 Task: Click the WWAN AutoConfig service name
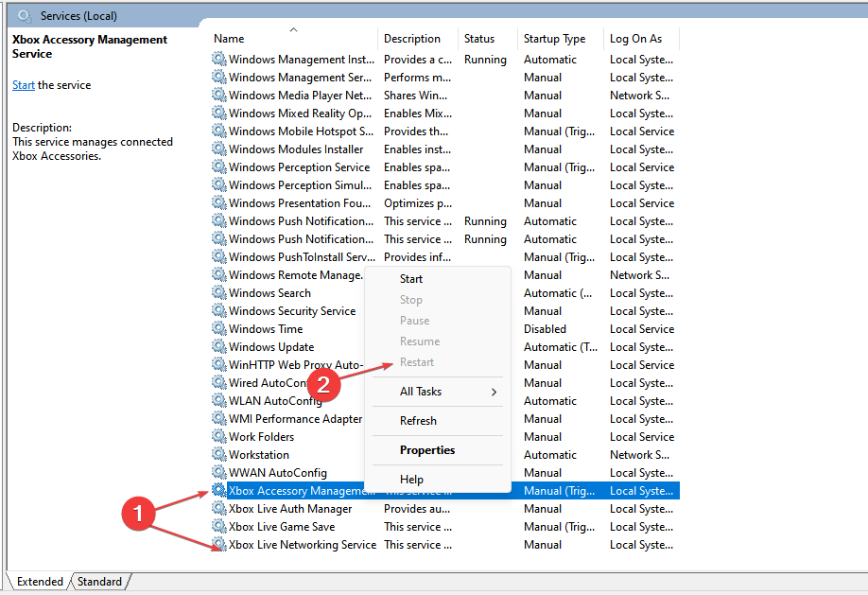point(278,473)
